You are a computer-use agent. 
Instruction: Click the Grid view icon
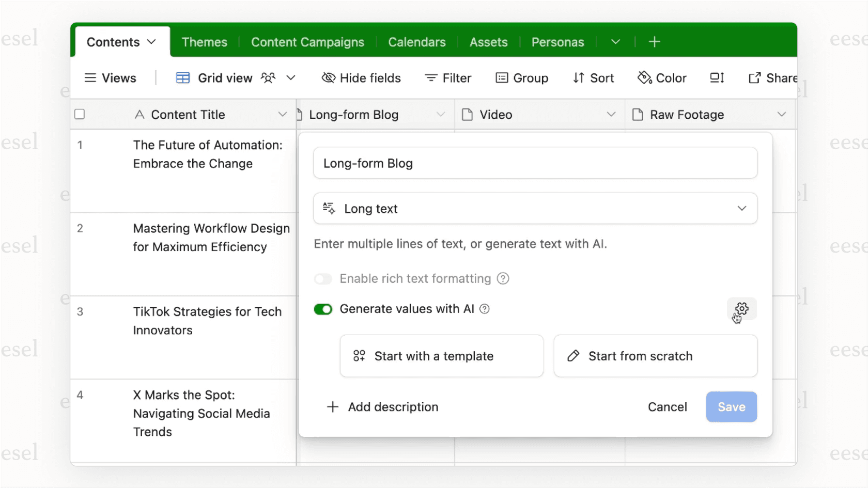click(x=182, y=77)
